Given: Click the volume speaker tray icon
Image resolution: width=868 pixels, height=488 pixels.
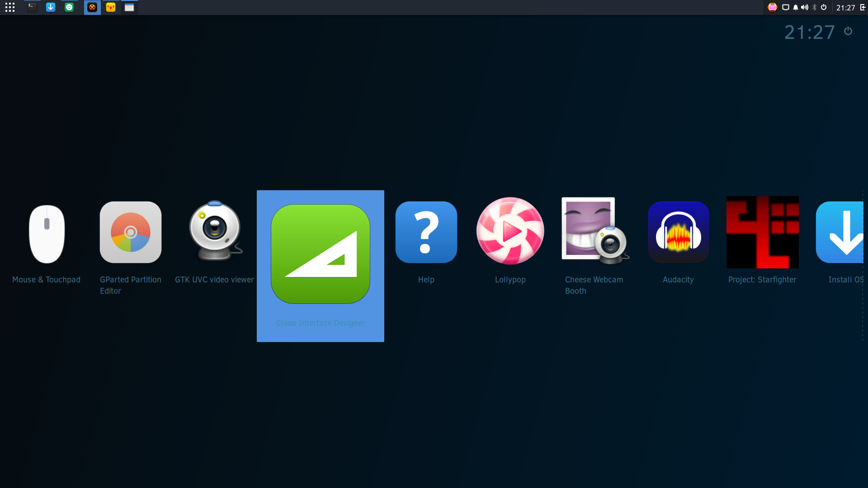Looking at the screenshot, I should coord(805,7).
